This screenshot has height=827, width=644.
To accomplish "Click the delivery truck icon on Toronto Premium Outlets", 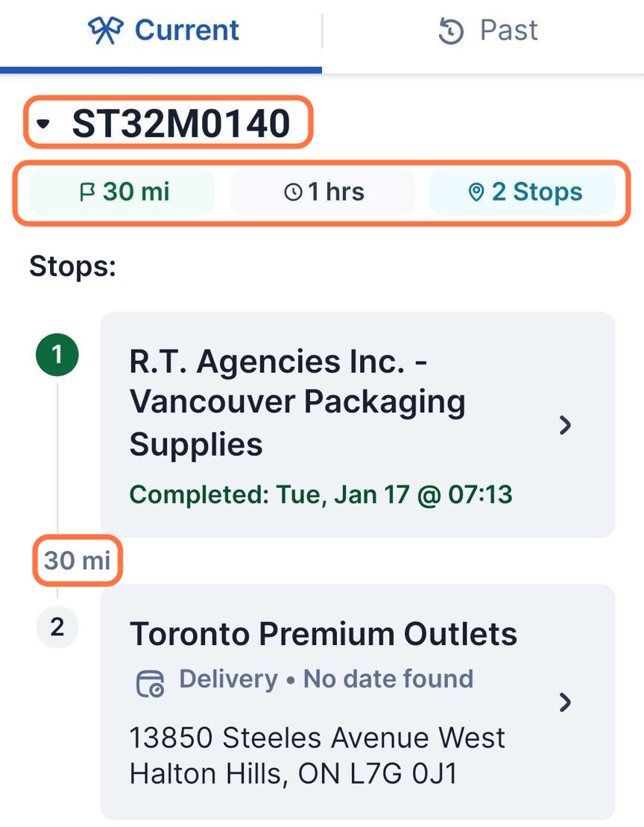I will point(149,679).
